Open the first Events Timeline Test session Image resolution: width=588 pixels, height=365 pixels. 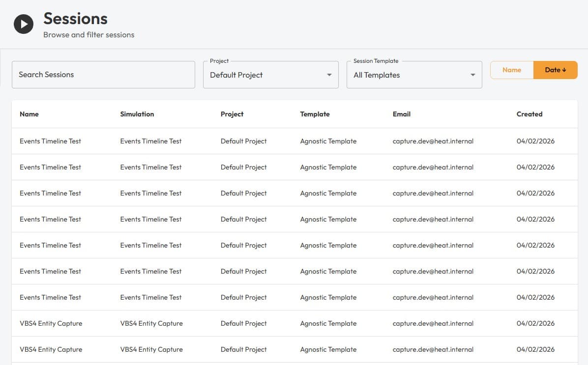click(50, 141)
